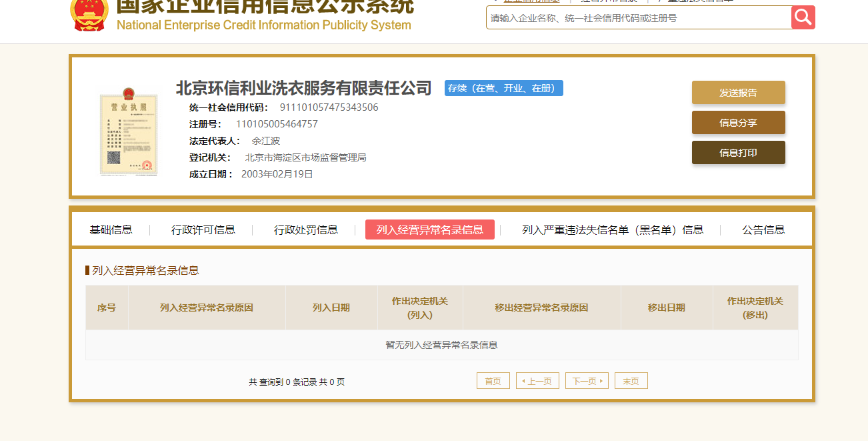Click the 作出决定机关(列入) column header

pos(420,308)
